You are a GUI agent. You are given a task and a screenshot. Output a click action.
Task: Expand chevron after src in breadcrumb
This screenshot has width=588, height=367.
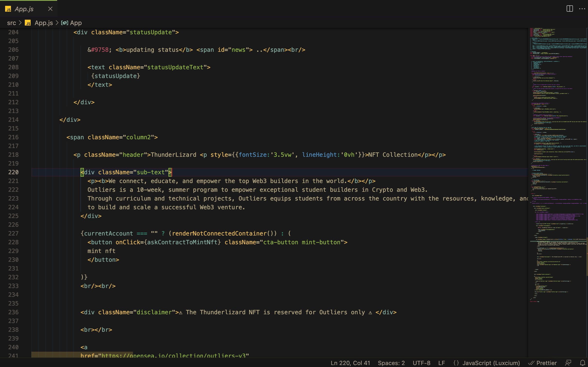tap(20, 23)
